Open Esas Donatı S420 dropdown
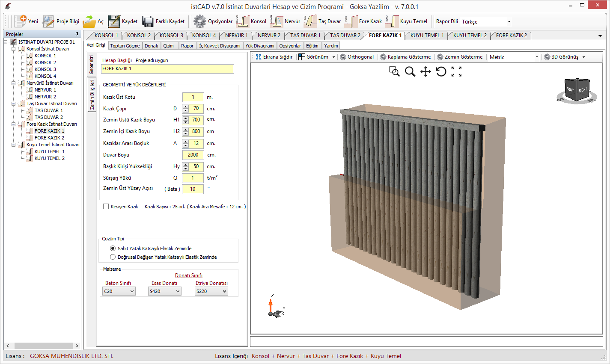The height and width of the screenshot is (364, 610). (165, 291)
